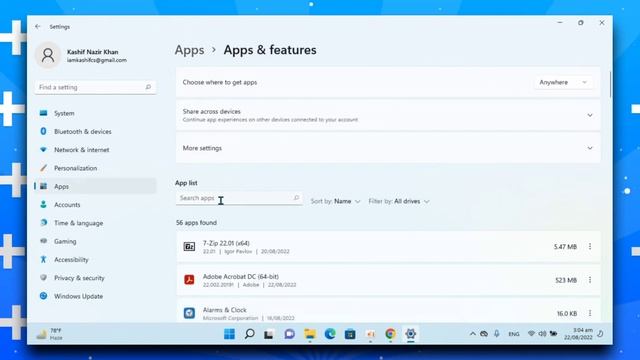Screen dimensions: 640x360
Task: Open Gaming settings
Action: tap(96, 241)
